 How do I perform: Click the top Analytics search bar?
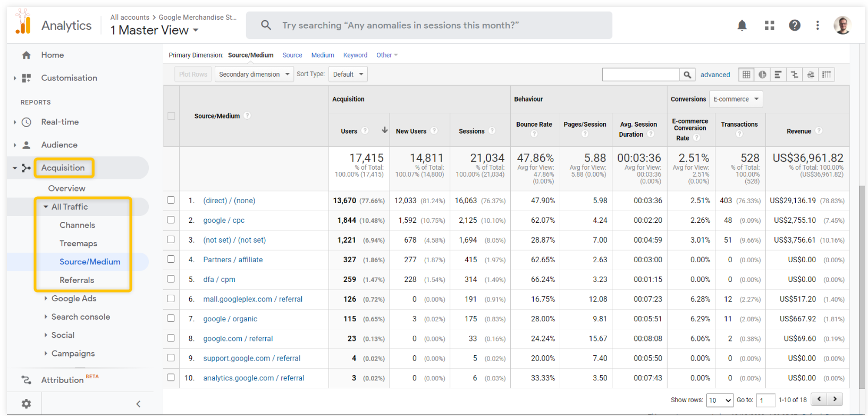click(429, 25)
